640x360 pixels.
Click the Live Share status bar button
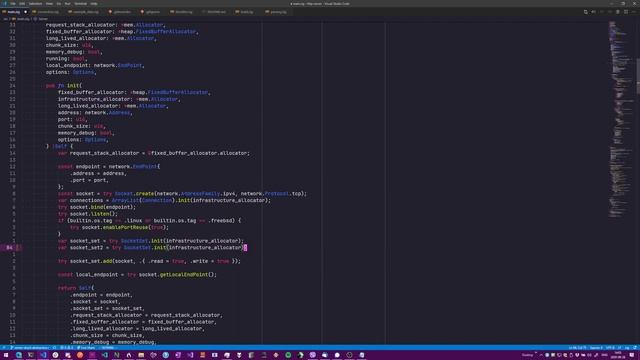point(86,348)
